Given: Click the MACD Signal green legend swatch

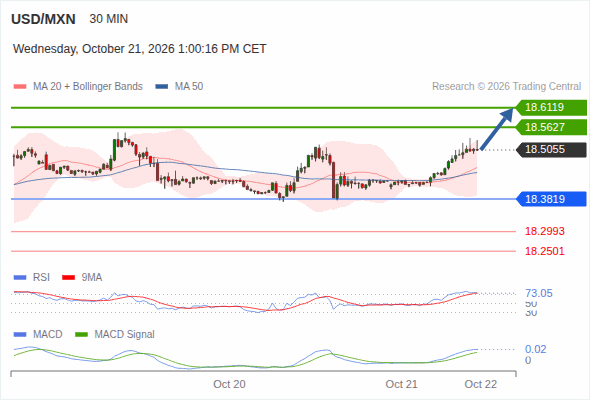Looking at the screenshot, I should (81, 335).
